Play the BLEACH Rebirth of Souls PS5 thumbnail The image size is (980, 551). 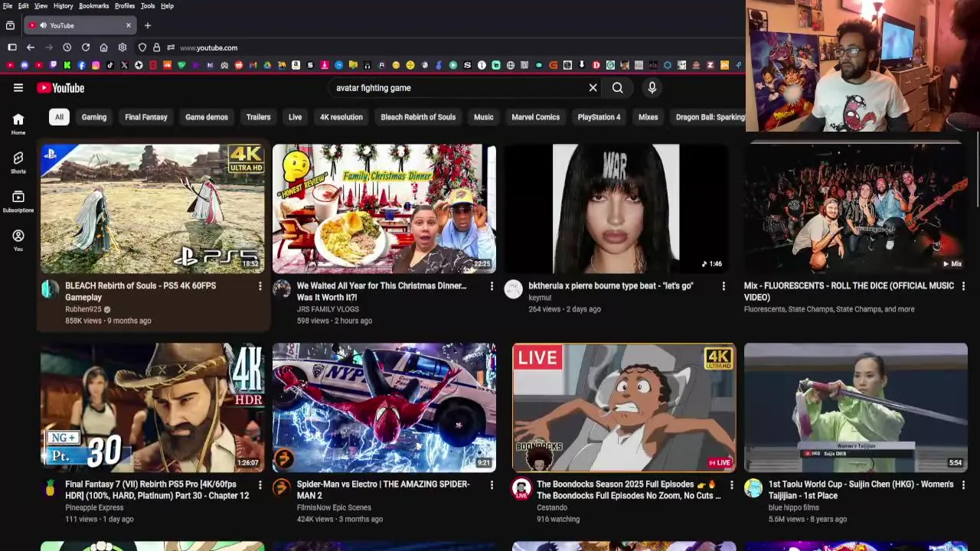click(152, 208)
